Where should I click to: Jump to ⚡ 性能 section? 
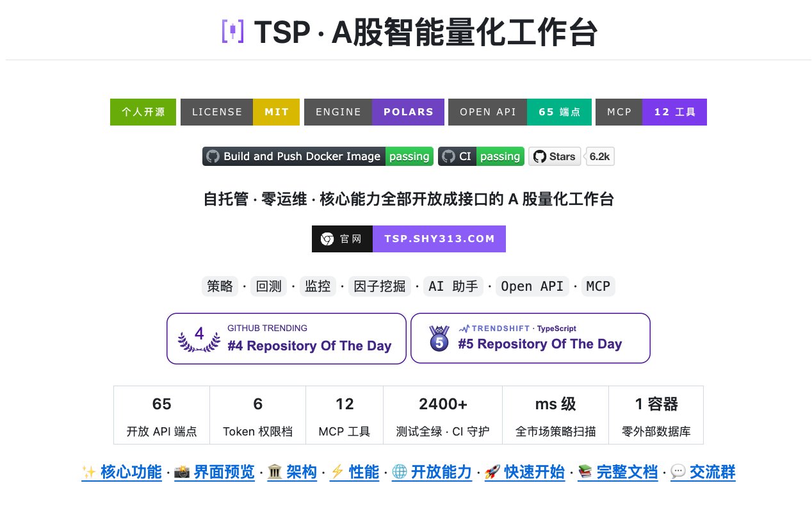355,473
